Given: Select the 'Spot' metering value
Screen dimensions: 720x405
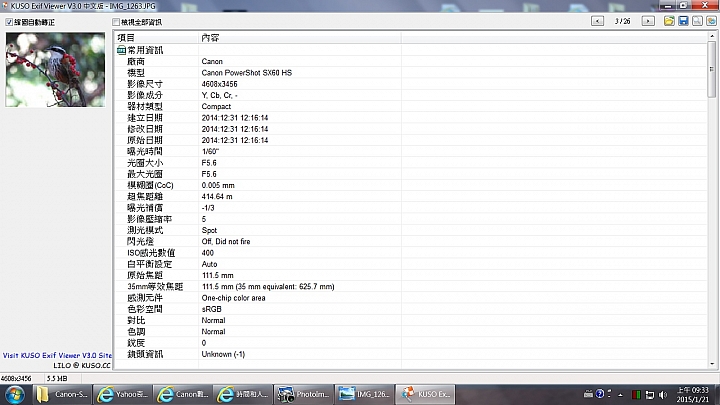Looking at the screenshot, I should point(209,230).
